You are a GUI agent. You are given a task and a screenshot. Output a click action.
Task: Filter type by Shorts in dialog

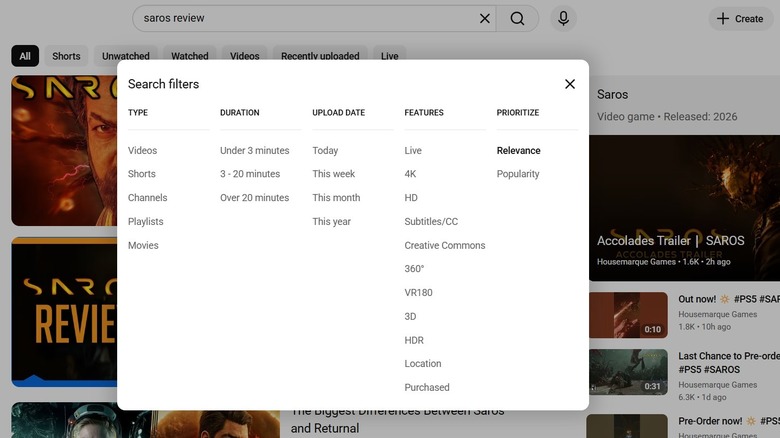pos(142,174)
